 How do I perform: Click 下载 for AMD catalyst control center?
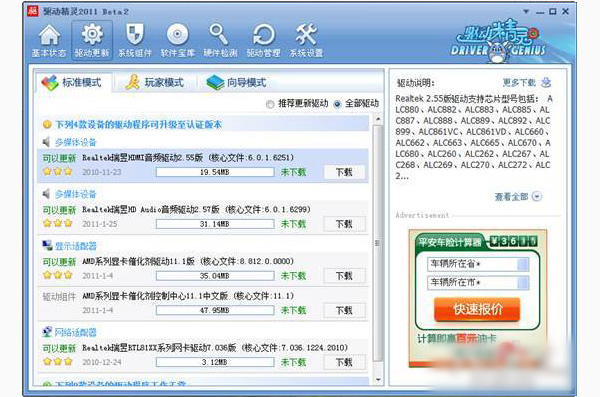(x=344, y=310)
